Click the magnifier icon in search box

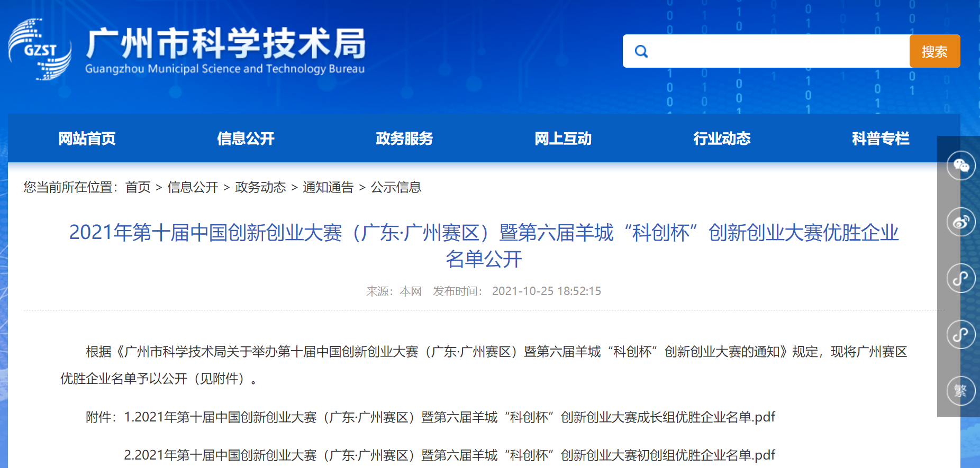click(x=641, y=51)
